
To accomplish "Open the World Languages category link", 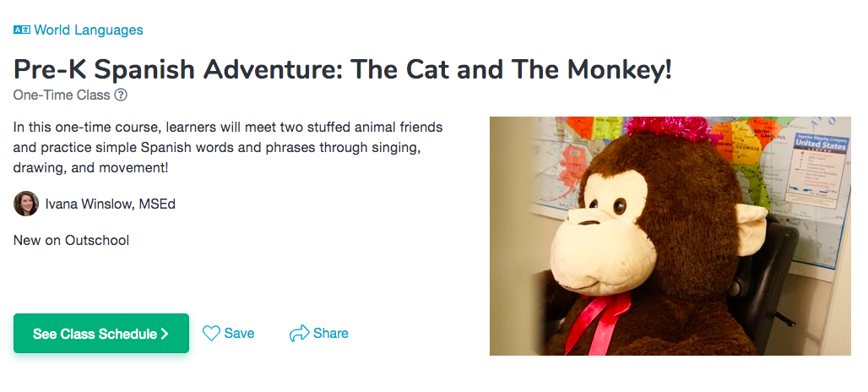I will [x=88, y=30].
